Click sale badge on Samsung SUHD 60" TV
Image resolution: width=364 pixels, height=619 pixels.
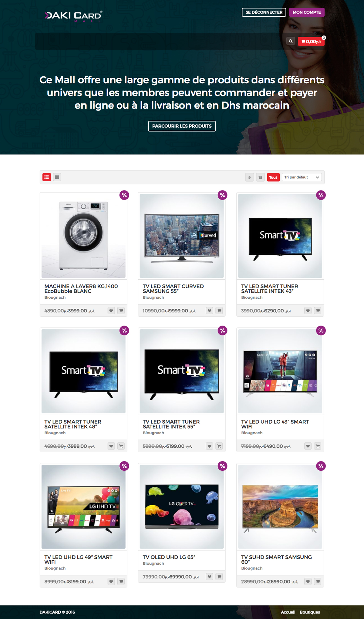coord(321,466)
